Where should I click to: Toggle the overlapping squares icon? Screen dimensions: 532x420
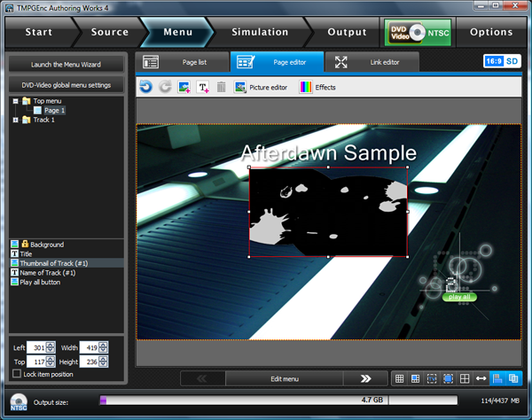pos(513,378)
